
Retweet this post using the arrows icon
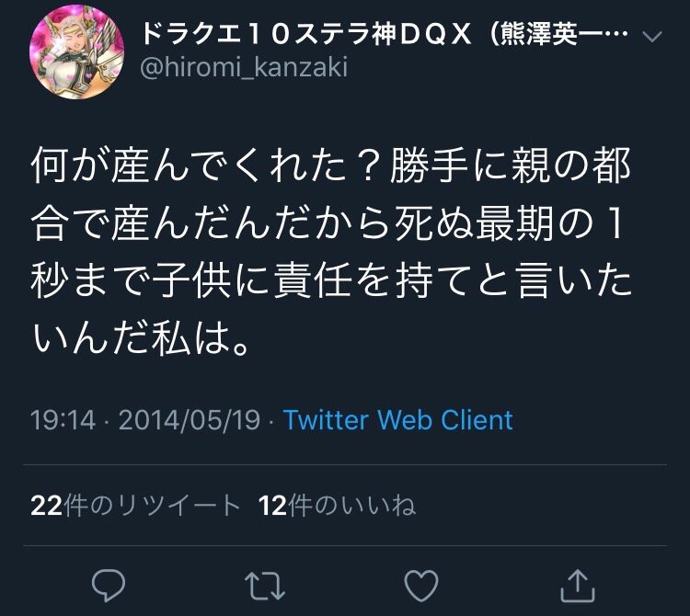click(265, 586)
